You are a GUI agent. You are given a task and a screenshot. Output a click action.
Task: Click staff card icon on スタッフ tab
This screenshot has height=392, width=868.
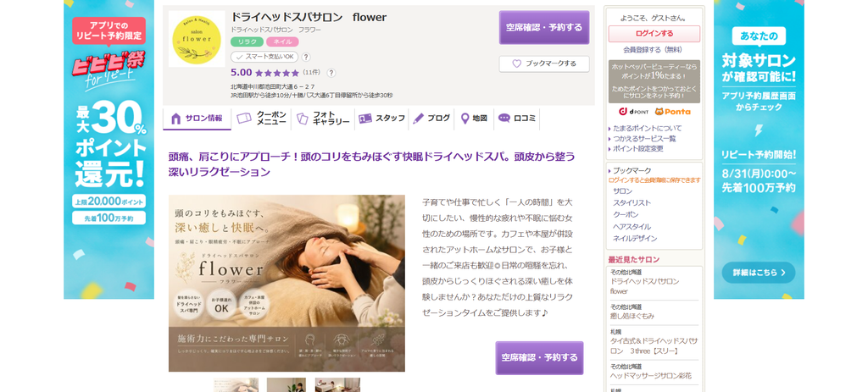click(364, 119)
